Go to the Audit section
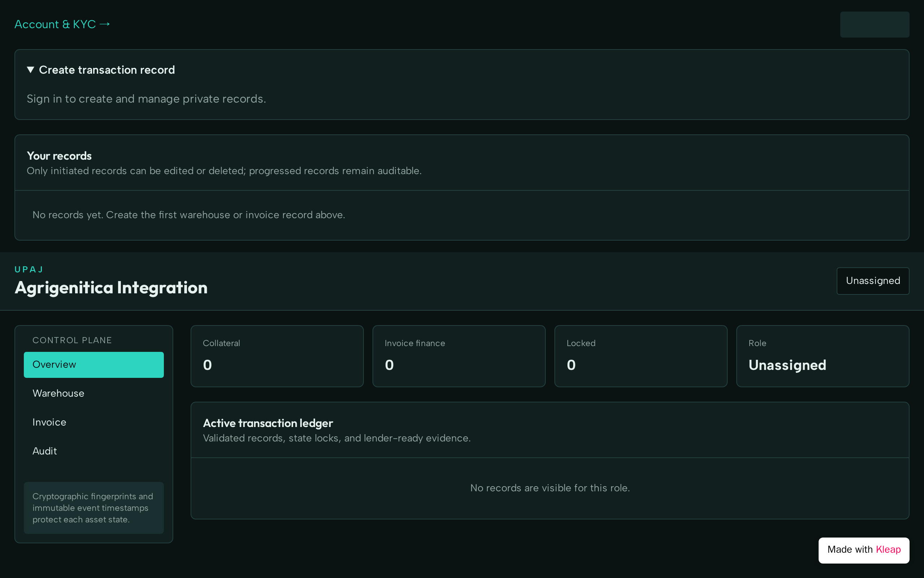This screenshot has width=924, height=578. [x=93, y=451]
